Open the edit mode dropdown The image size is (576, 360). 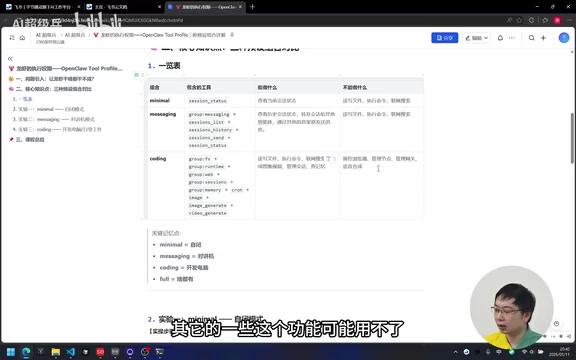coord(477,38)
